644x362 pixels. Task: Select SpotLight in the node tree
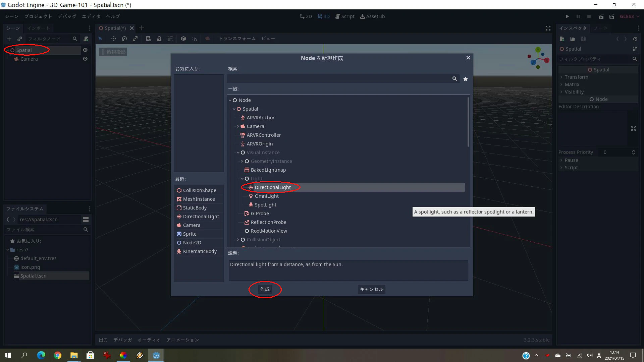(x=266, y=205)
